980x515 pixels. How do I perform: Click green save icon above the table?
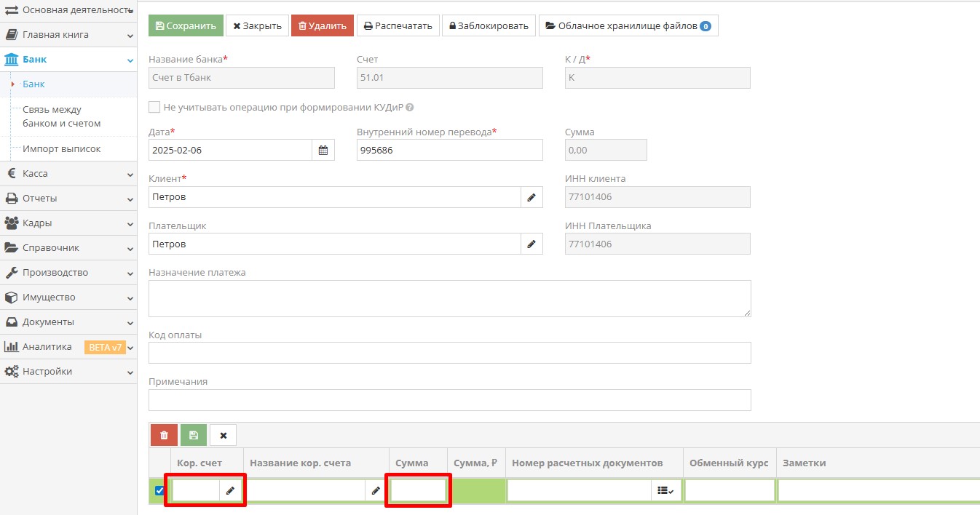(194, 435)
